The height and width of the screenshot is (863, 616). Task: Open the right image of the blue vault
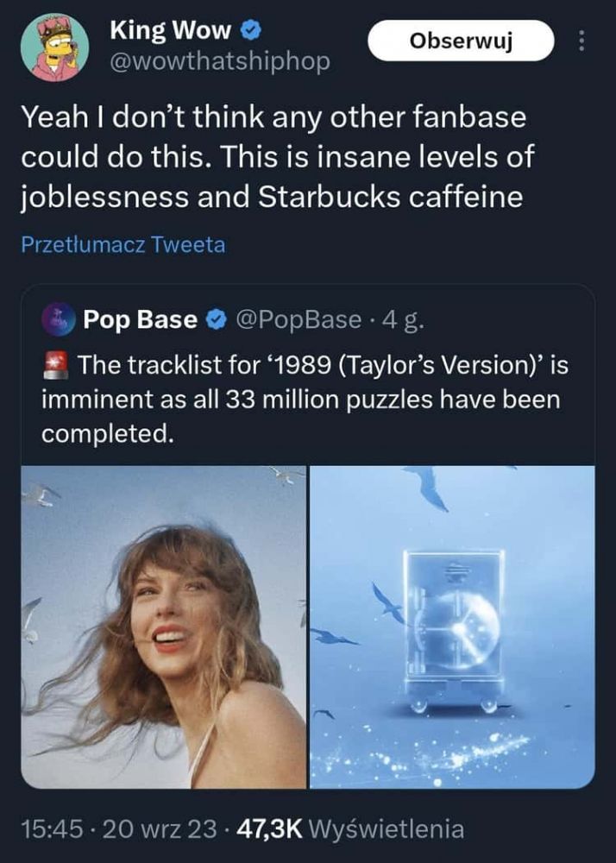coord(452,627)
